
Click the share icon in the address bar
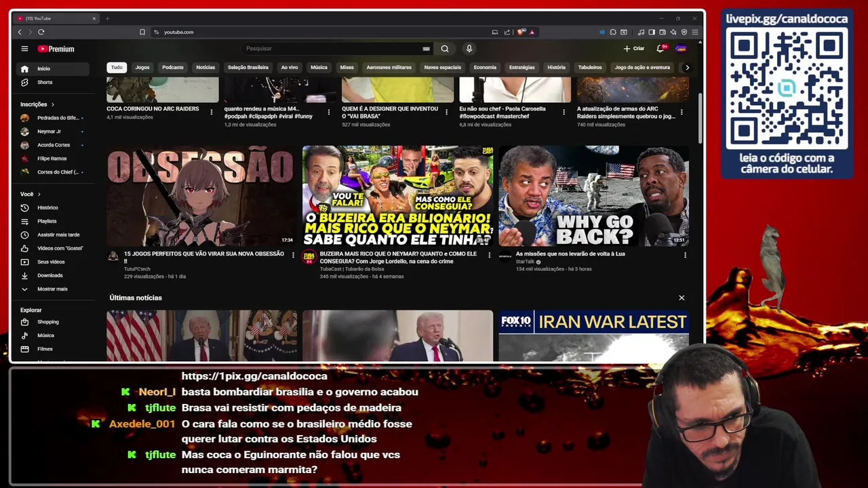[x=507, y=32]
